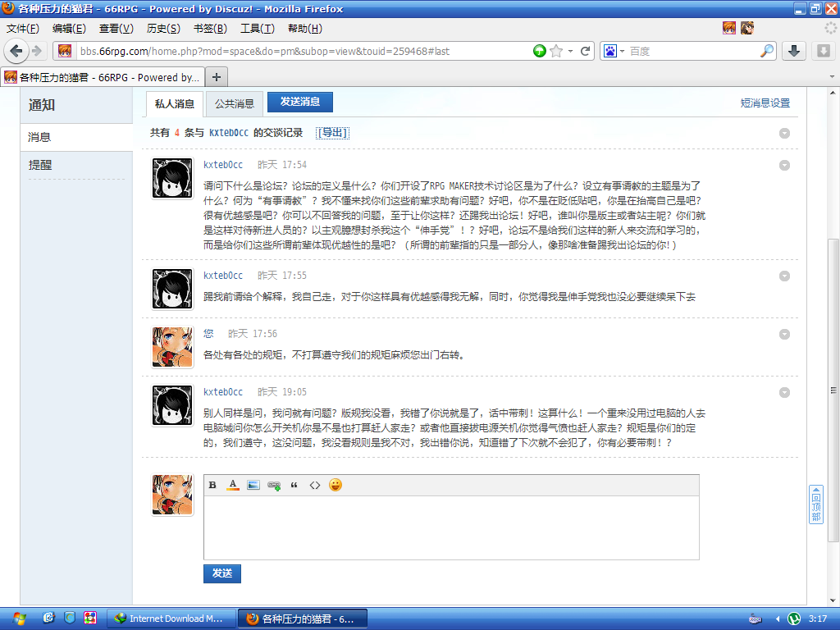The height and width of the screenshot is (630, 840).
Task: Expand hidden system tray icons arrow
Action: (778, 619)
